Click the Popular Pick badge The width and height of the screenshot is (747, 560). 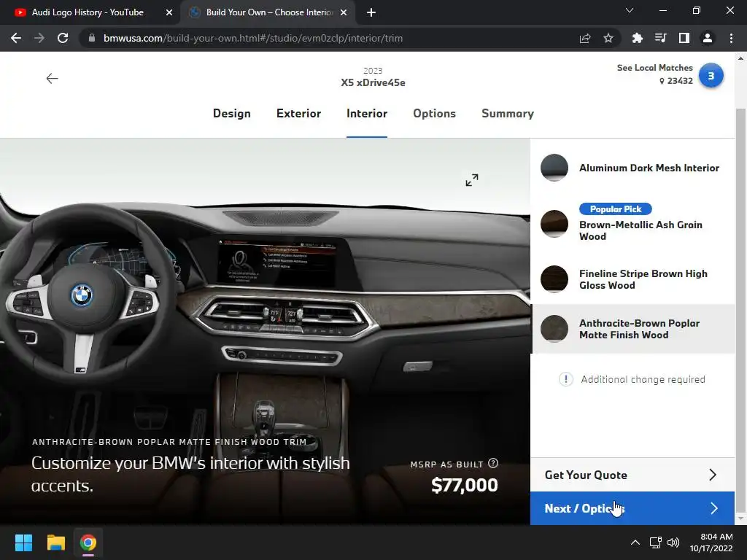coord(616,209)
